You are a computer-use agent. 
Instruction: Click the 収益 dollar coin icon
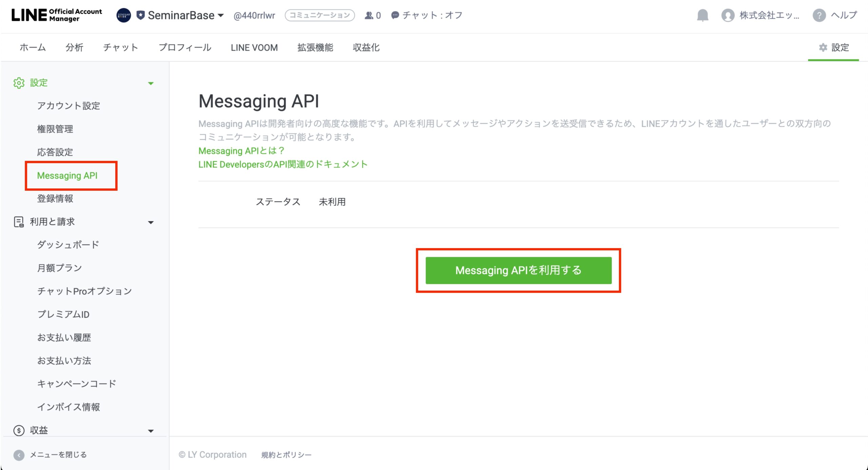click(19, 430)
